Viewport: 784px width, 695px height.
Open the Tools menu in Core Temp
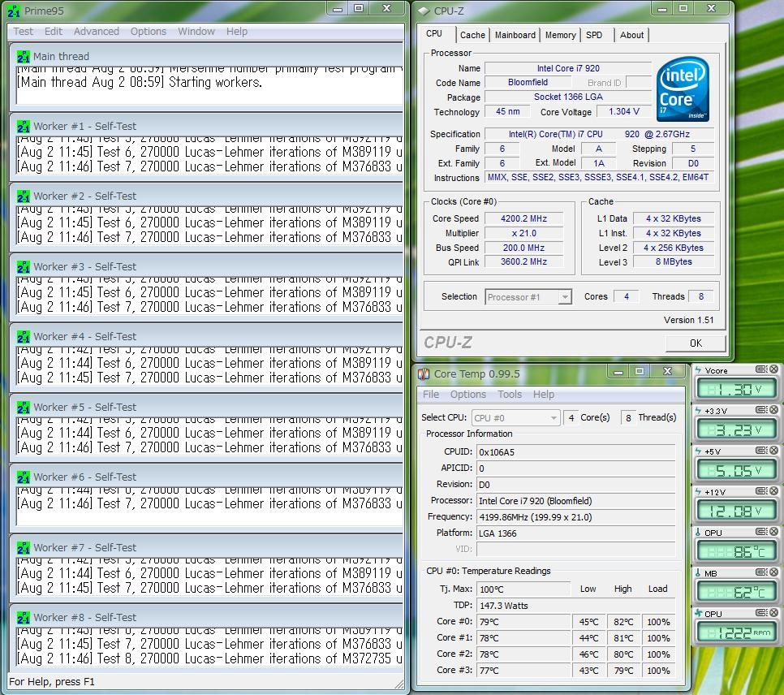pyautogui.click(x=510, y=395)
